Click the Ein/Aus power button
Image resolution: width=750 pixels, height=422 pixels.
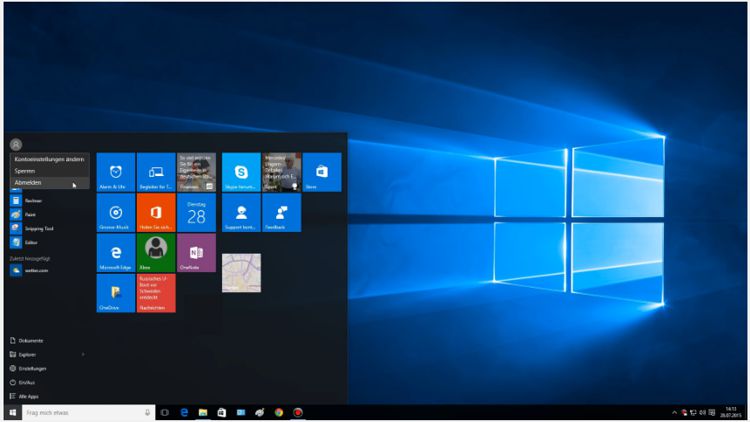coord(27,382)
